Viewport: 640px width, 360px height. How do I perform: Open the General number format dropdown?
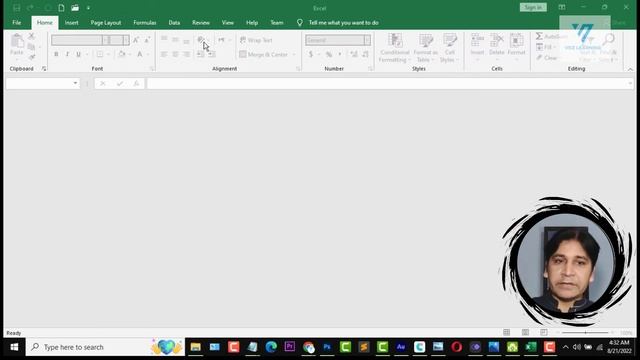click(x=367, y=40)
